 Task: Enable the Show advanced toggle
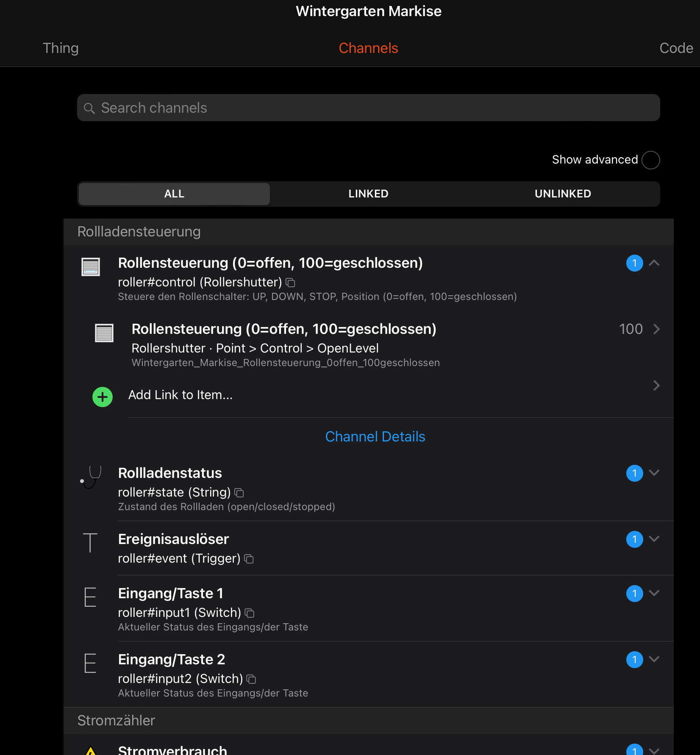(x=650, y=160)
